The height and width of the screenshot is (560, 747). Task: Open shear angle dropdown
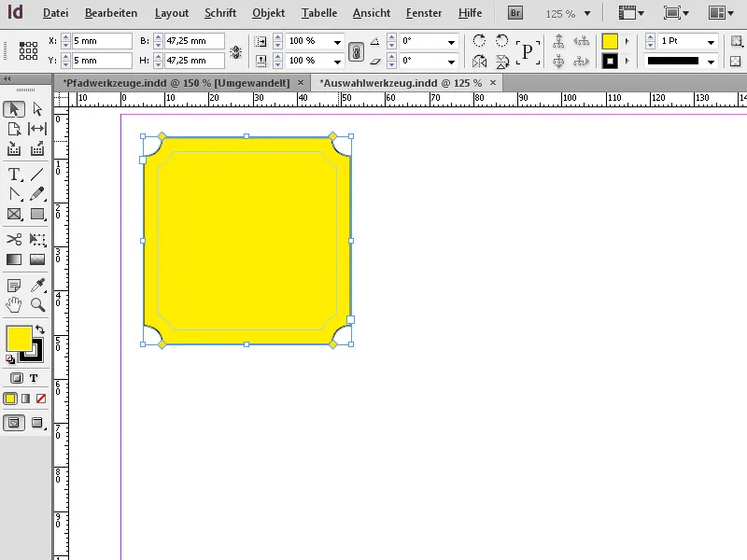(x=451, y=62)
